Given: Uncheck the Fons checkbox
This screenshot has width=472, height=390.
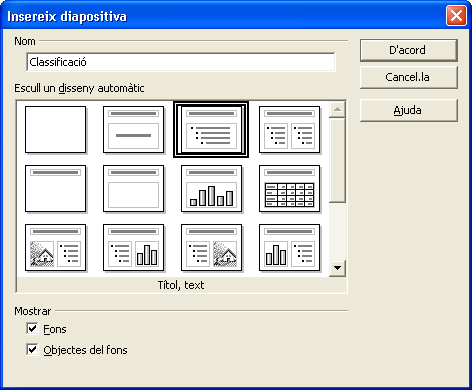Looking at the screenshot, I should pos(32,329).
